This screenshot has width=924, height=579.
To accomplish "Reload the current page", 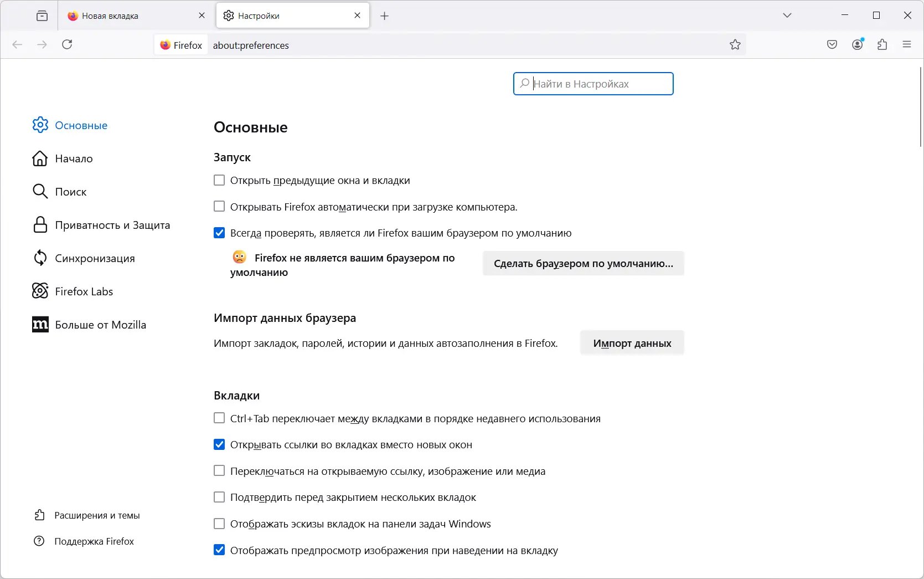I will tap(67, 45).
